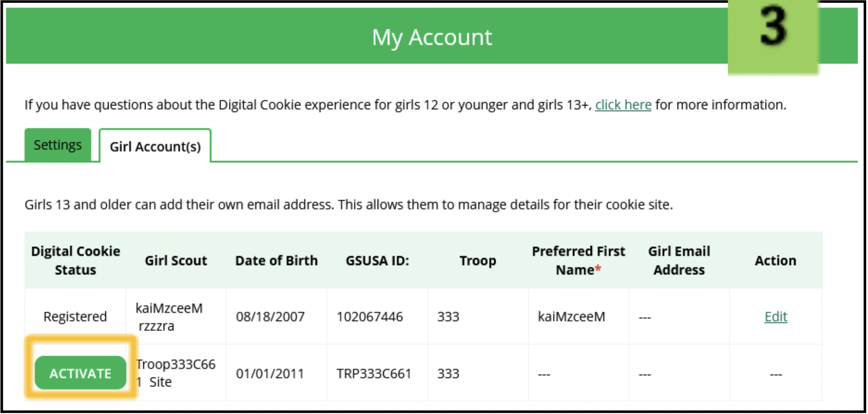The image size is (868, 414).
Task: Click the Date of Birth column header
Action: point(276,260)
